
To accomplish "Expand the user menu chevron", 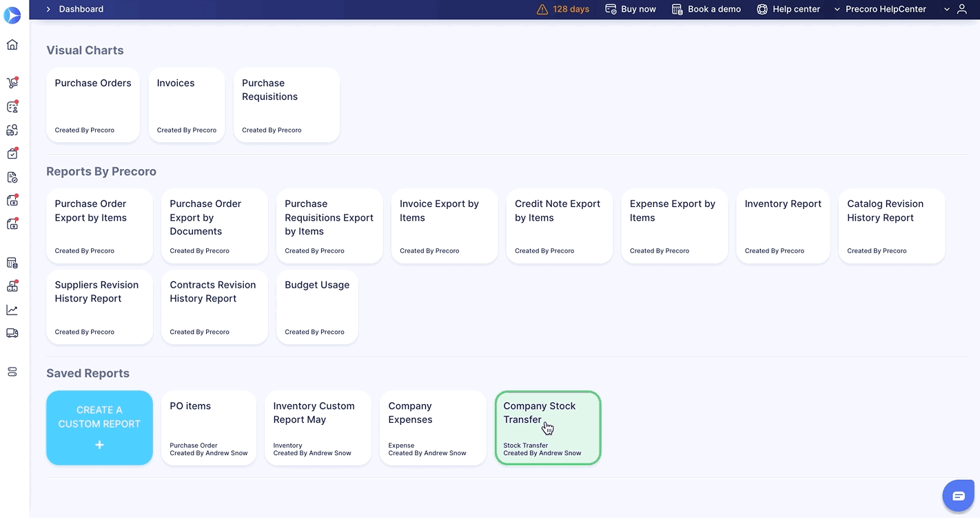I will click(947, 10).
